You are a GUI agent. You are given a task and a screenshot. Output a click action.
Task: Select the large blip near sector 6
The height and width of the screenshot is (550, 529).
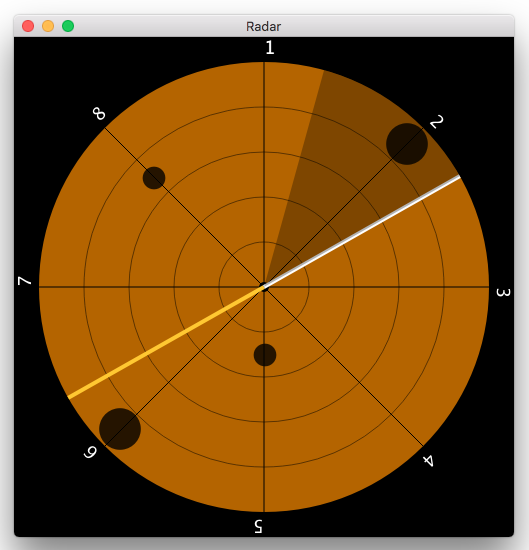click(120, 429)
